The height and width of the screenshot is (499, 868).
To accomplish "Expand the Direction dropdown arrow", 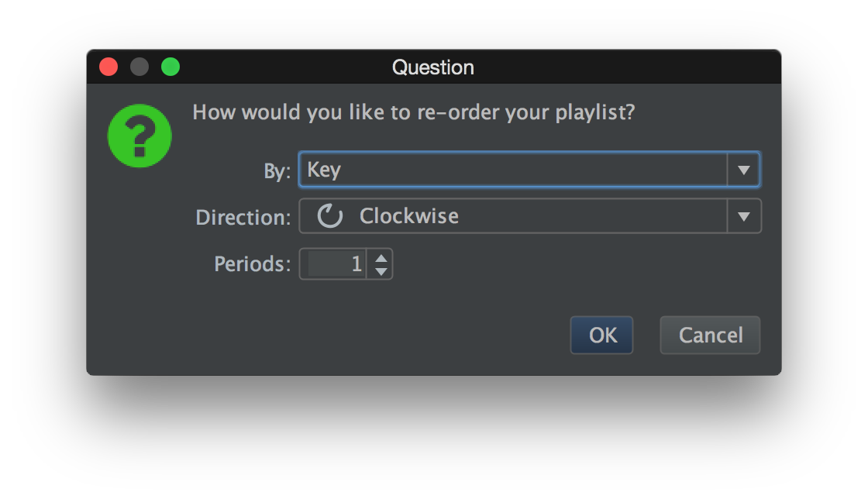I will [743, 216].
